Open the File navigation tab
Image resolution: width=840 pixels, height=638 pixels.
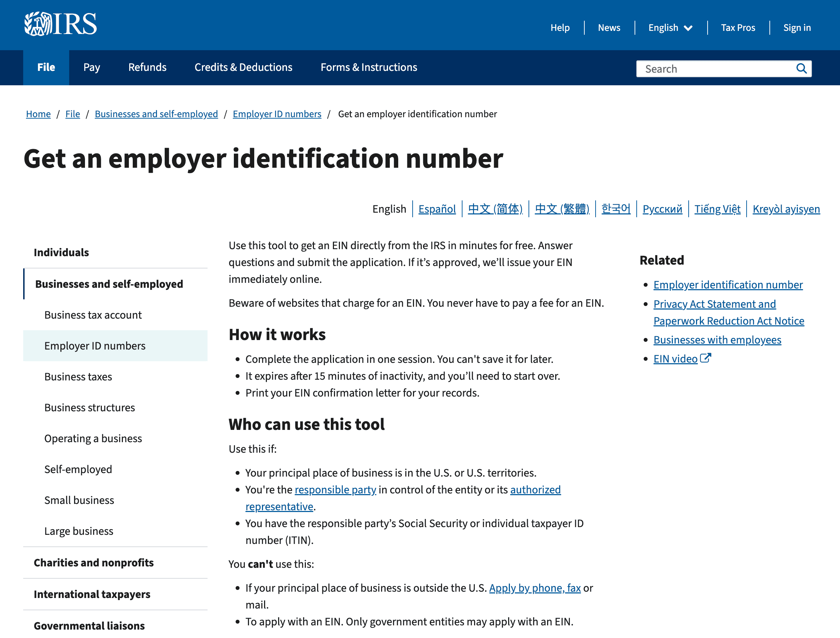coord(46,67)
